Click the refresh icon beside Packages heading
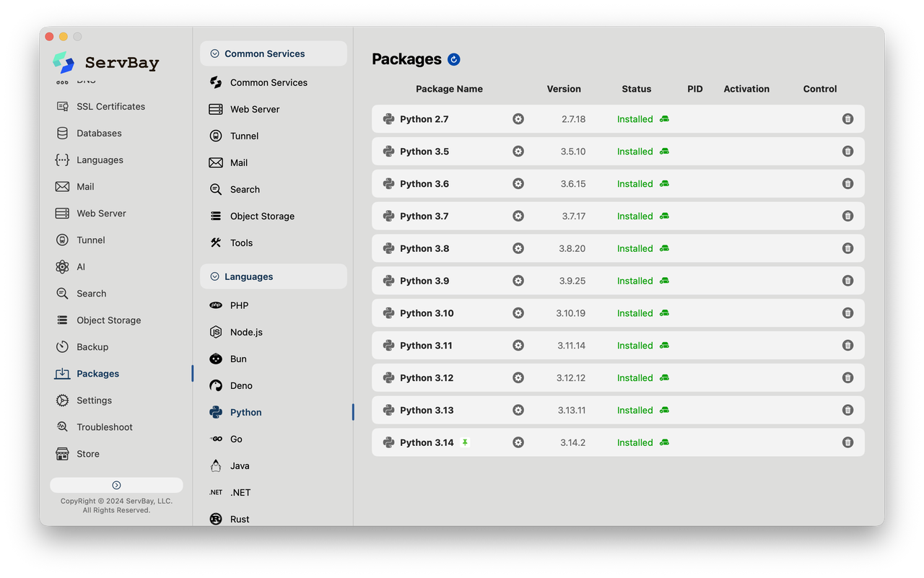This screenshot has height=578, width=924. 453,59
